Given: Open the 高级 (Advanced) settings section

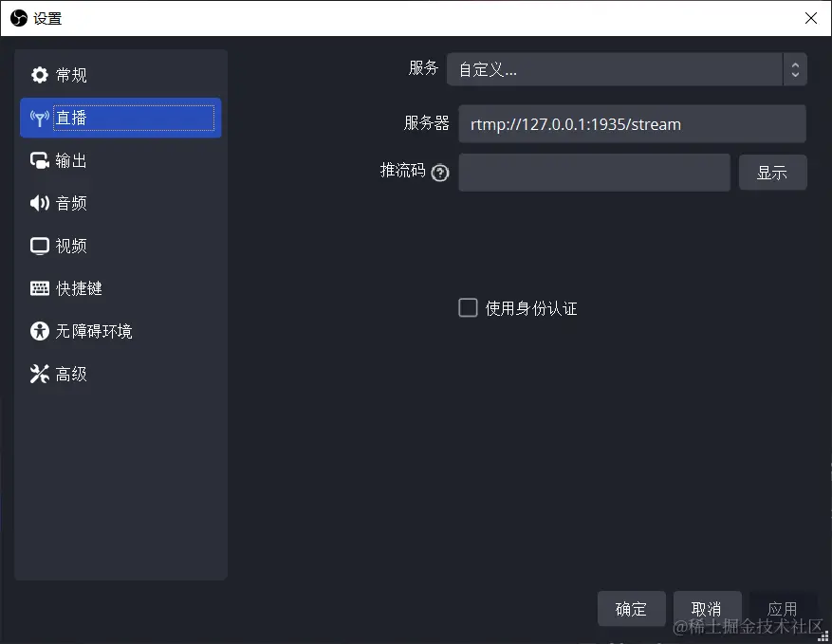Looking at the screenshot, I should [x=69, y=374].
